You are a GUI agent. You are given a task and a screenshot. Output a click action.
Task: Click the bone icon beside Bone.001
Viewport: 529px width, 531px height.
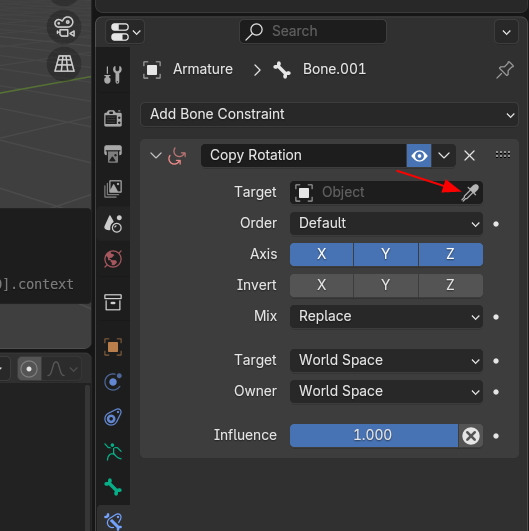pos(282,70)
